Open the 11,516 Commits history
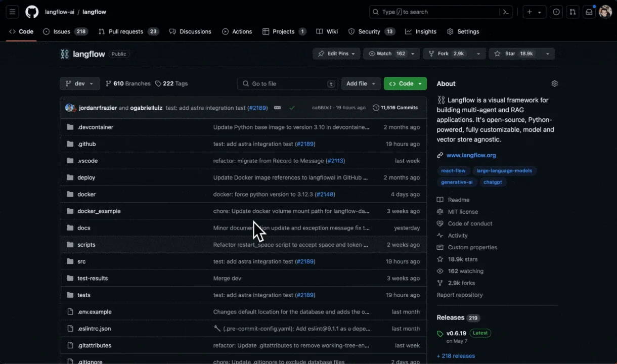Image resolution: width=617 pixels, height=364 pixels. click(x=395, y=108)
